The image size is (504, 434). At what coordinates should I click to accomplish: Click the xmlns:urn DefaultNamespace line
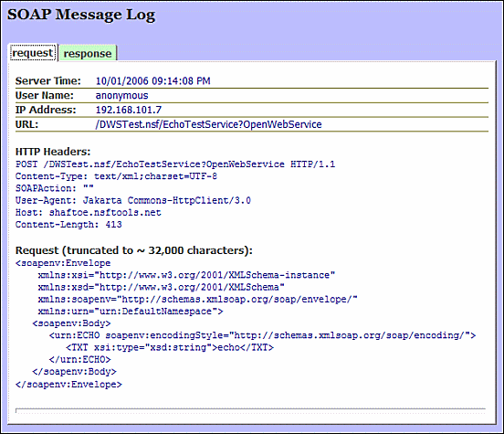(x=131, y=312)
